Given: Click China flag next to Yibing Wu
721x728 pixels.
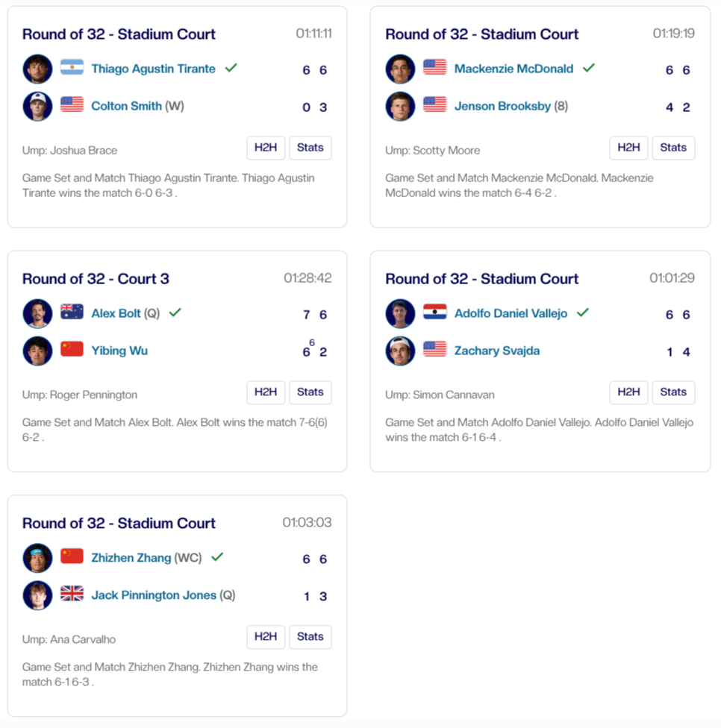Looking at the screenshot, I should tap(72, 349).
